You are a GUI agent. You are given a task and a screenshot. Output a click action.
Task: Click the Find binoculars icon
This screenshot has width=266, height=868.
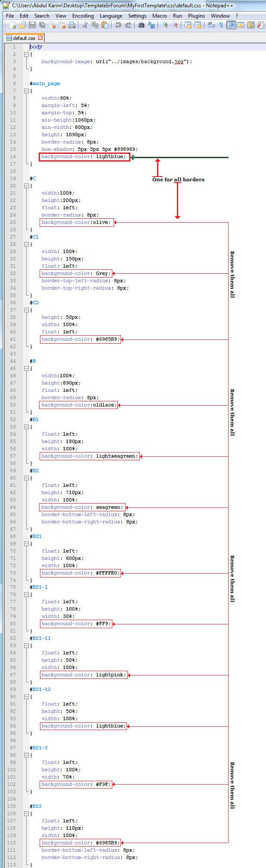[x=141, y=25]
